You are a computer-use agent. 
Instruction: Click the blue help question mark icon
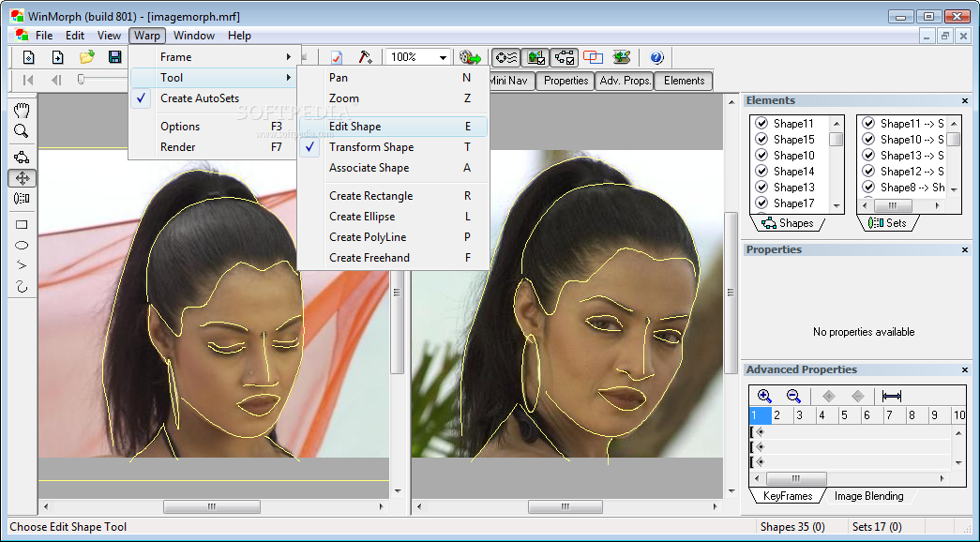[656, 57]
